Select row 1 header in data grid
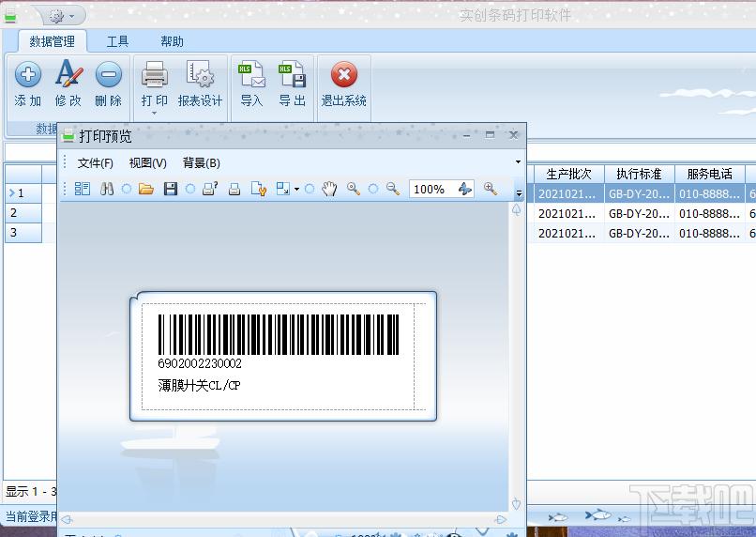The image size is (756, 537). (x=23, y=193)
